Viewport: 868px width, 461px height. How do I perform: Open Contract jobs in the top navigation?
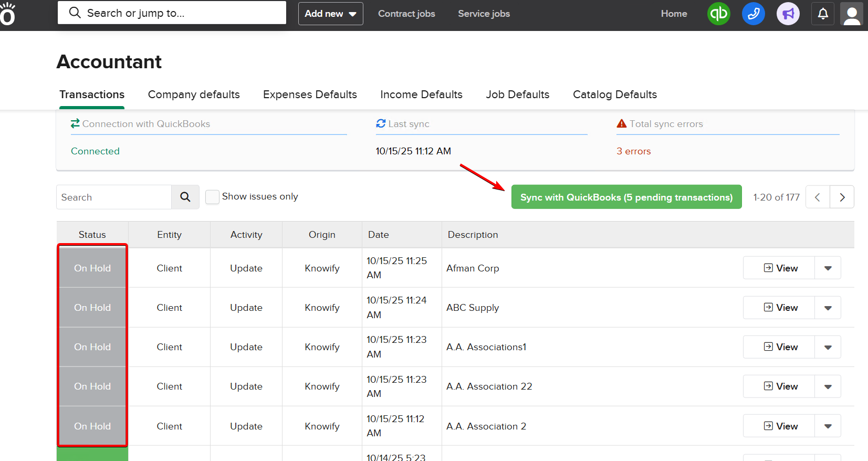(406, 14)
